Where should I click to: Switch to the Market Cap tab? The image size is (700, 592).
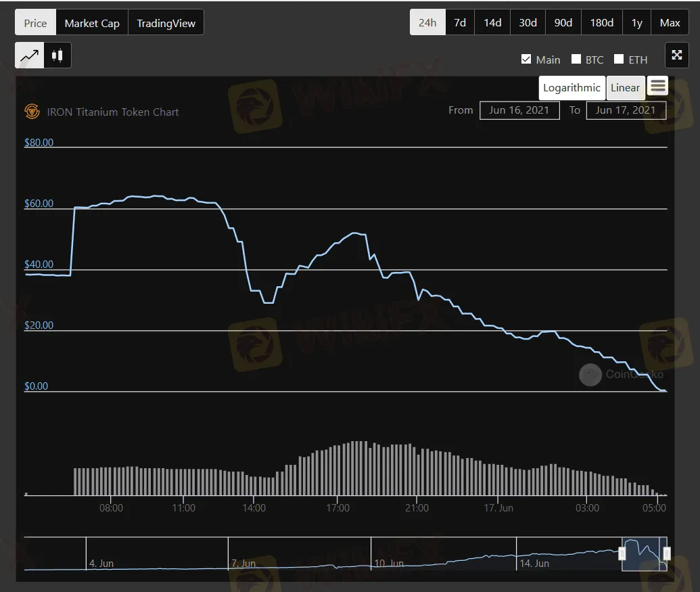tap(92, 23)
